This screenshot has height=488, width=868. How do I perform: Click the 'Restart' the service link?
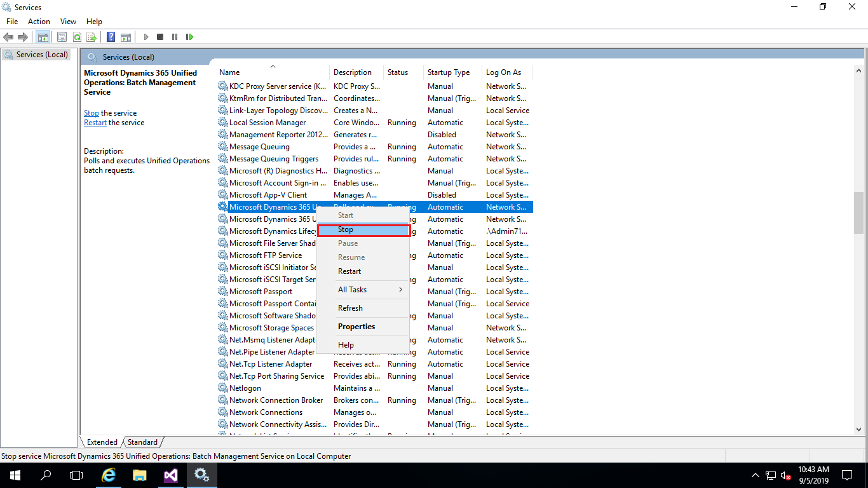tap(95, 123)
